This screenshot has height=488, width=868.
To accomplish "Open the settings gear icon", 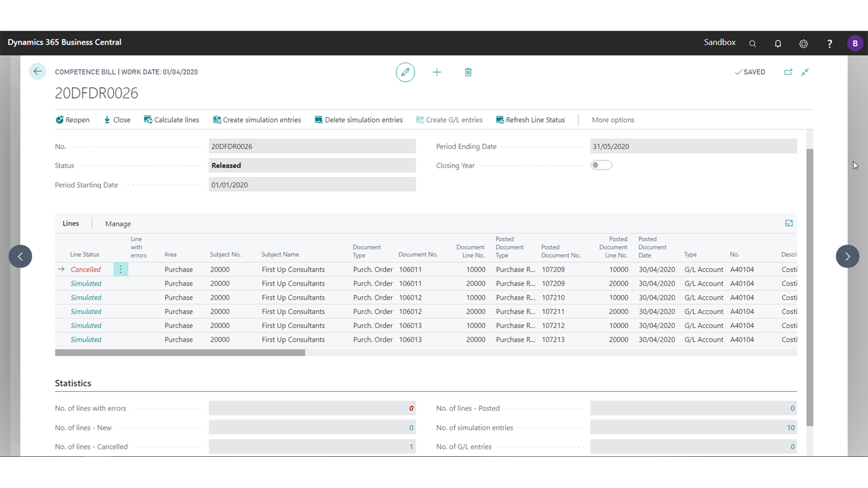I will [804, 43].
